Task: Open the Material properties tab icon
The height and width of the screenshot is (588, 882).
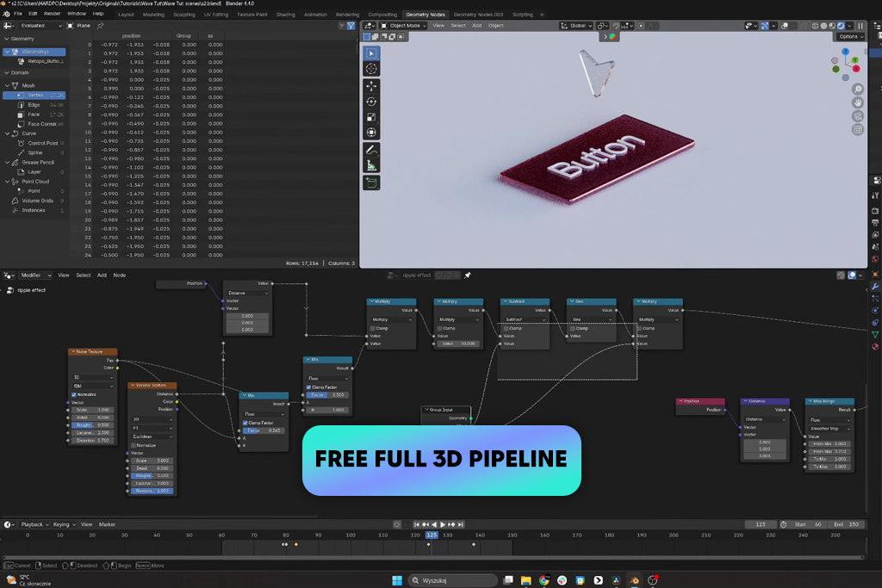Action: (875, 347)
